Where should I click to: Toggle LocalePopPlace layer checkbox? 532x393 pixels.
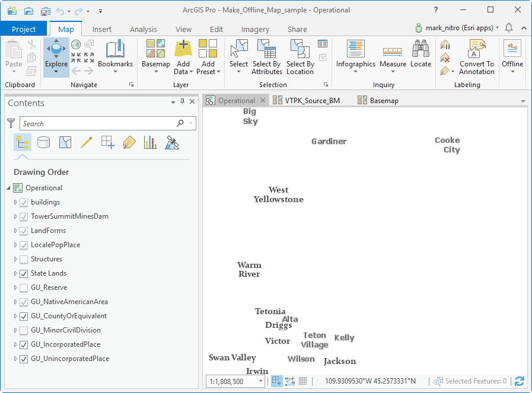(23, 245)
